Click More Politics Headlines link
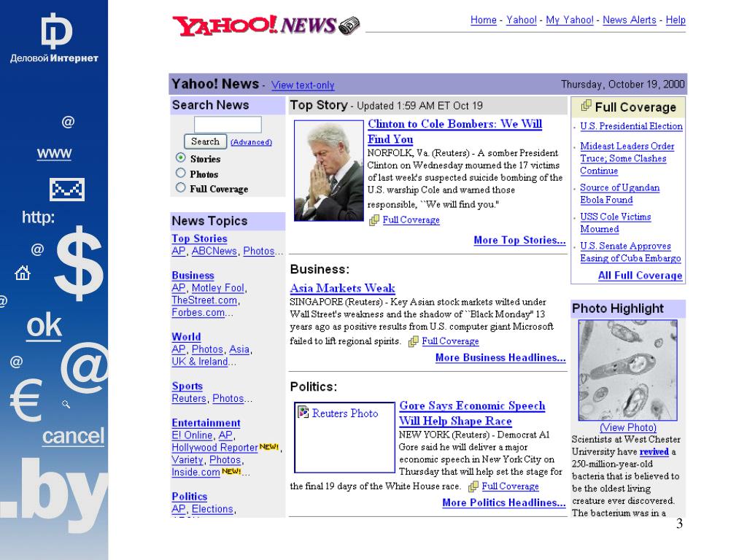The width and height of the screenshot is (747, 560). click(x=504, y=502)
